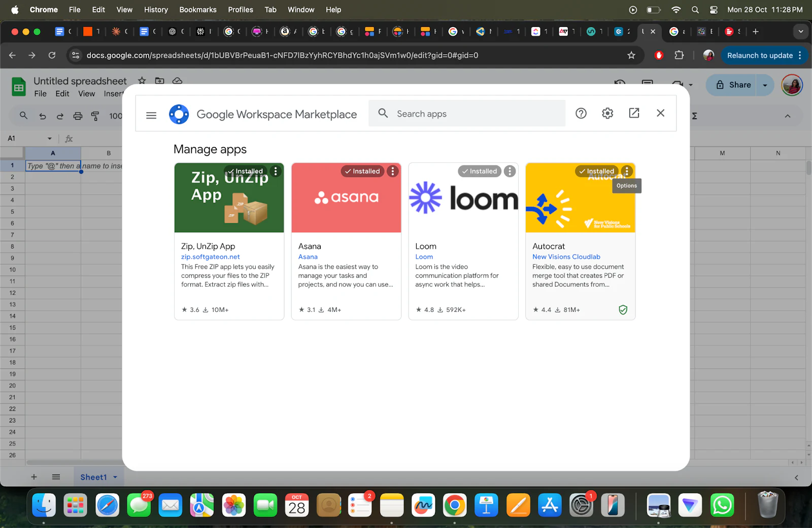Bookmark this page with star icon
Viewport: 812px width, 528px height.
(631, 55)
